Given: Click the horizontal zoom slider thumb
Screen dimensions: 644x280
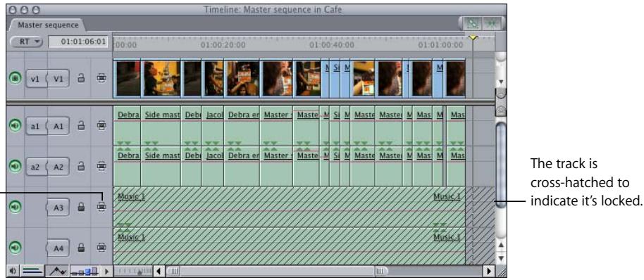Looking at the screenshot, I should point(277,271).
